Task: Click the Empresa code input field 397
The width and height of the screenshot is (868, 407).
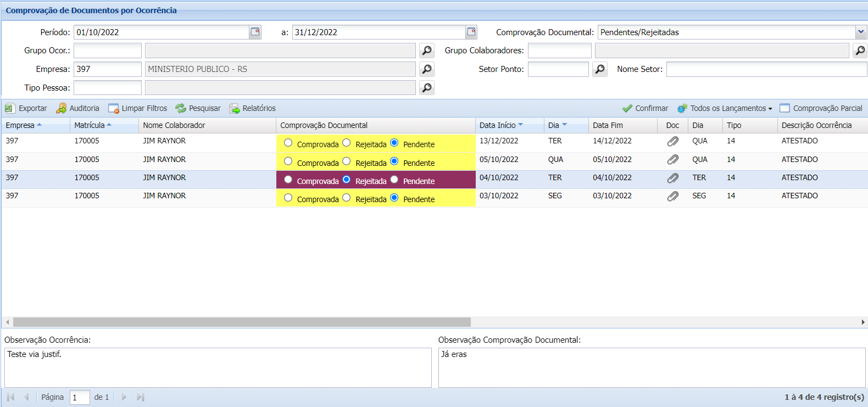Action: point(108,69)
